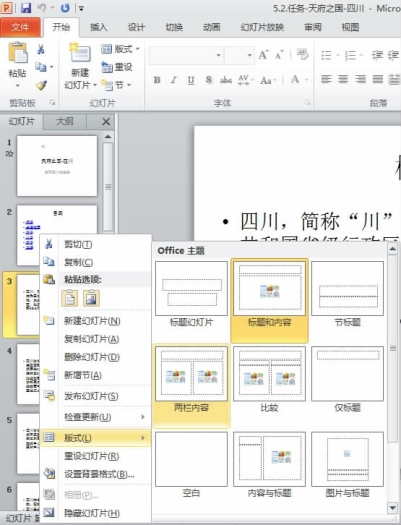Click the decrease font size icon
The image size is (401, 525).
point(279,55)
